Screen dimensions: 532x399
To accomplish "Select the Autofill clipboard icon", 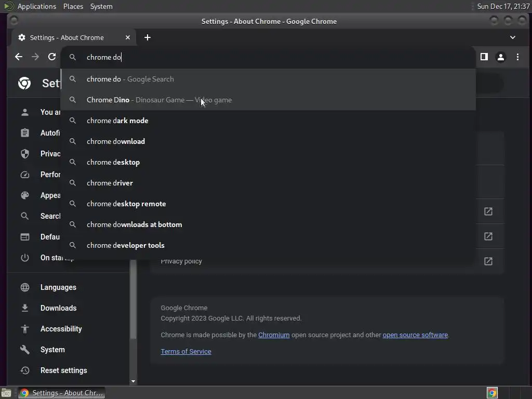I will coord(25,133).
